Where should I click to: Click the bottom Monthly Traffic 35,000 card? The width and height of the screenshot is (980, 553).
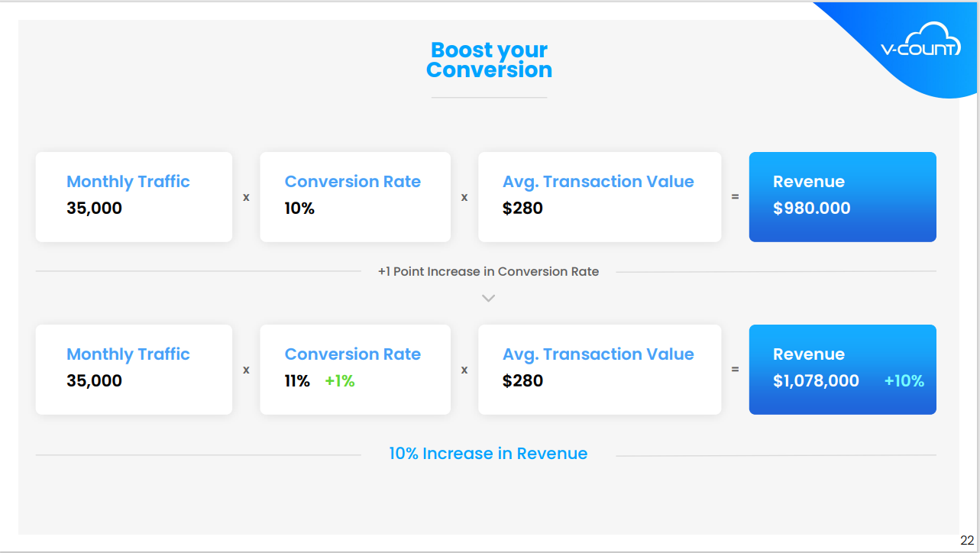[x=134, y=370]
